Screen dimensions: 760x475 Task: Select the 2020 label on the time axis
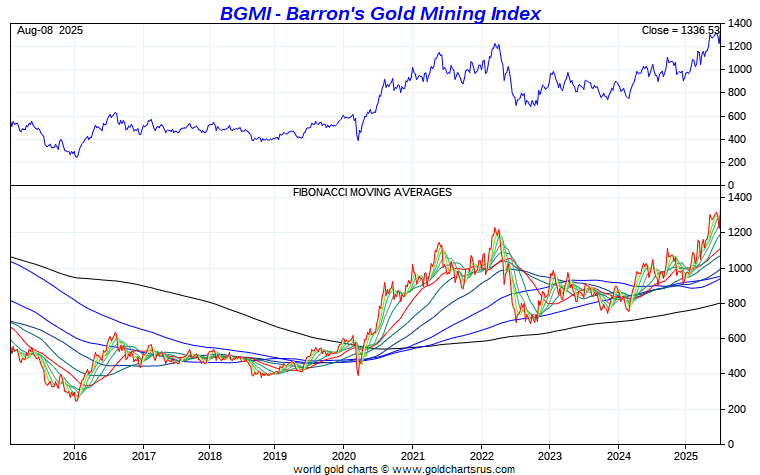click(344, 457)
